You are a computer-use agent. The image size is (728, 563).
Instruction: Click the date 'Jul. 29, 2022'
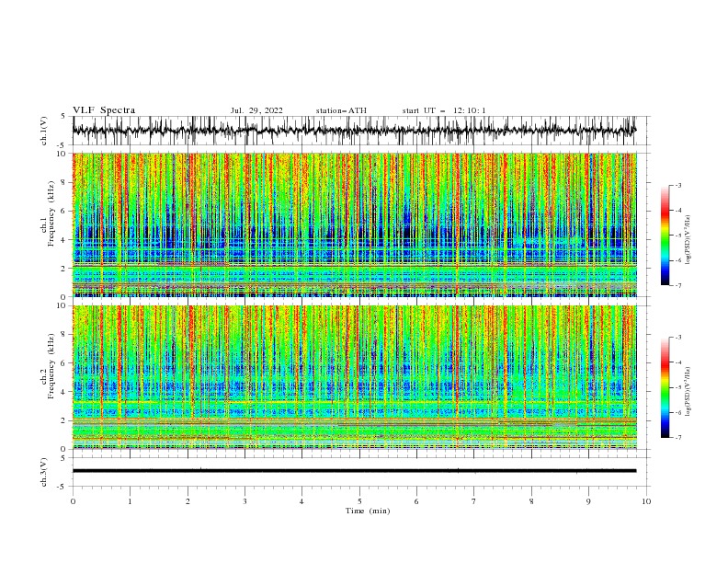tap(256, 110)
